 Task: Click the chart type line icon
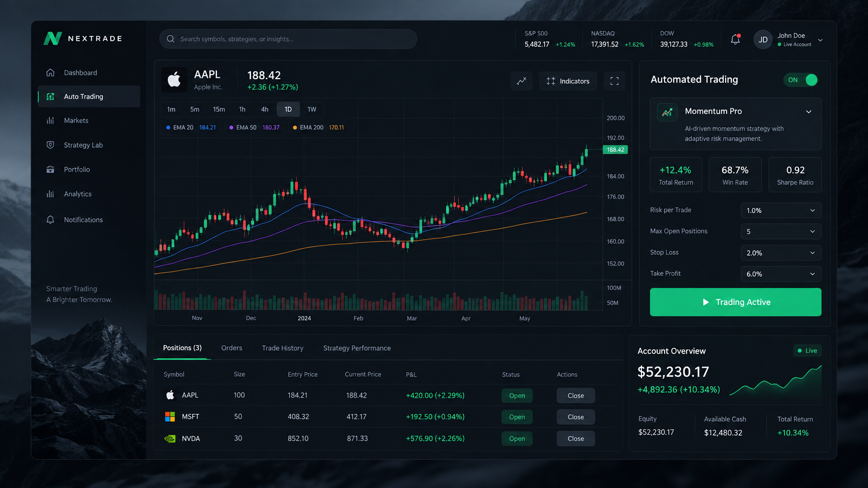[x=522, y=81]
